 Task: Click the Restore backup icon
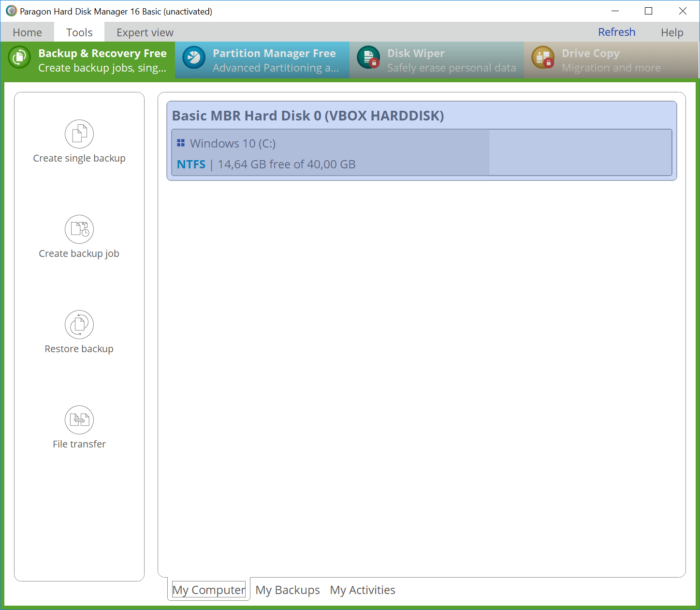point(79,325)
